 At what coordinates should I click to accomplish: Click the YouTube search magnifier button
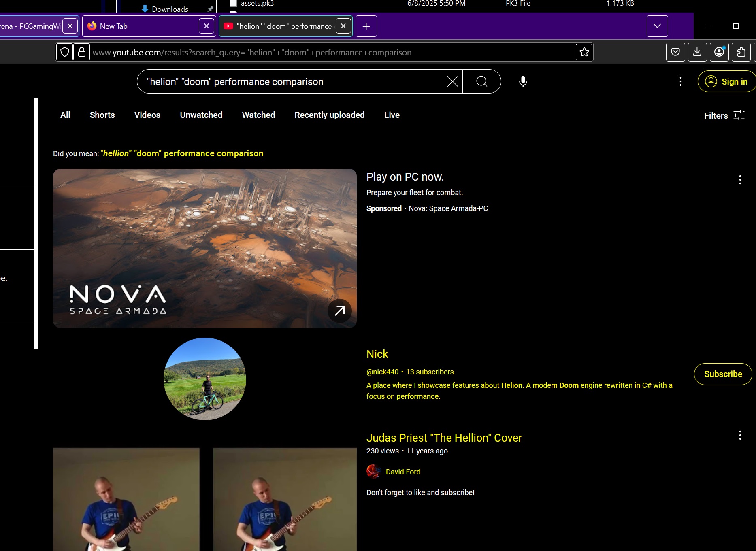[482, 81]
